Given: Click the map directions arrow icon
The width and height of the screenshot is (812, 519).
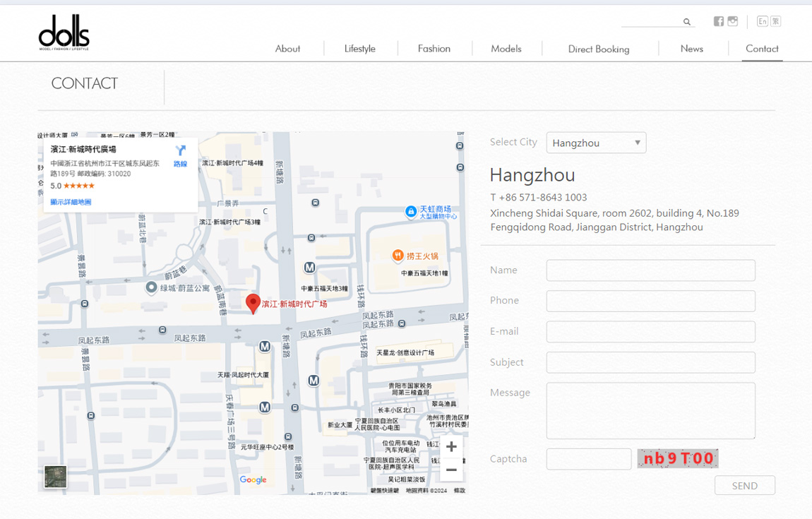Looking at the screenshot, I should click(x=181, y=151).
